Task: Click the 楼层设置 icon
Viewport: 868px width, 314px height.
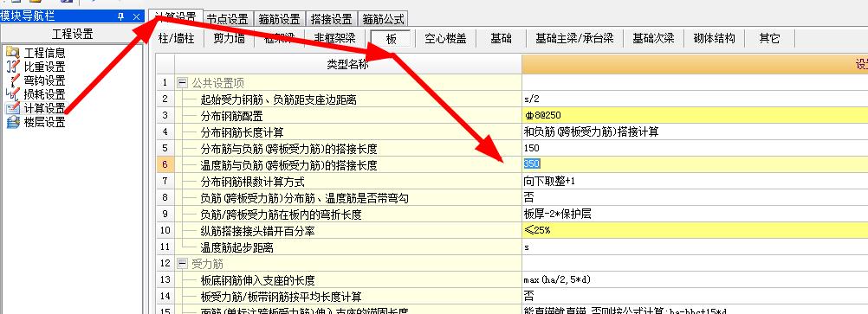Action: point(13,122)
